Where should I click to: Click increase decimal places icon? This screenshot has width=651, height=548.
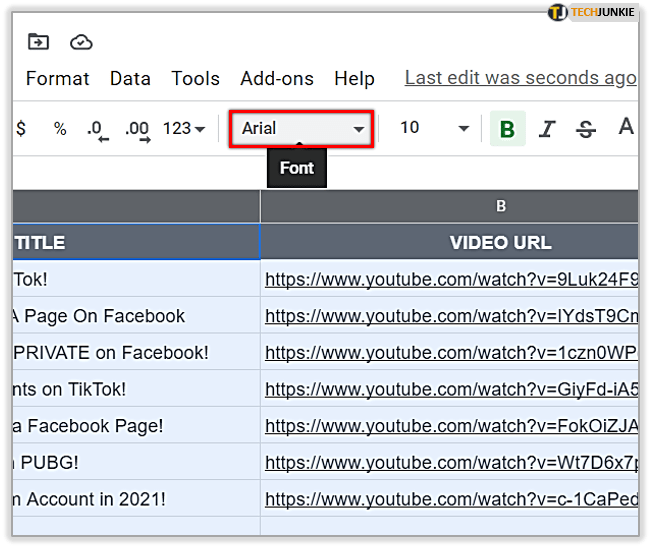pos(137,130)
